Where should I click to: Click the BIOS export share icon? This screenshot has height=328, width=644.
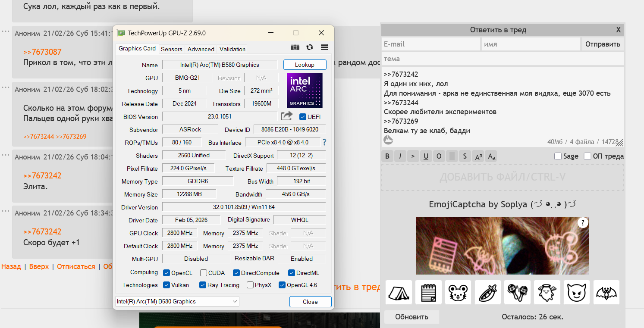point(286,116)
